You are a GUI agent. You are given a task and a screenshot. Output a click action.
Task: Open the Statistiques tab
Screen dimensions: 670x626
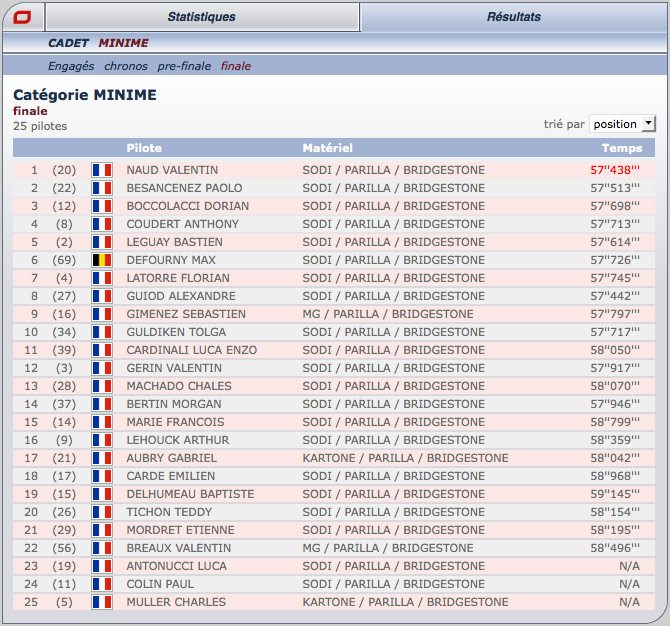pyautogui.click(x=202, y=17)
